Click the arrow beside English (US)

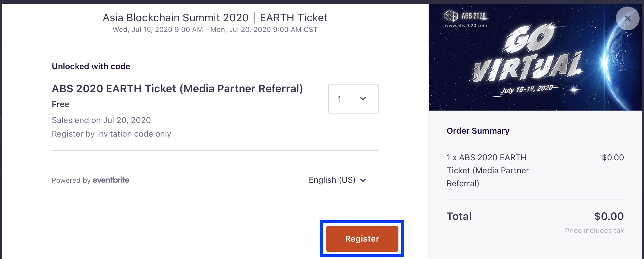pyautogui.click(x=363, y=180)
